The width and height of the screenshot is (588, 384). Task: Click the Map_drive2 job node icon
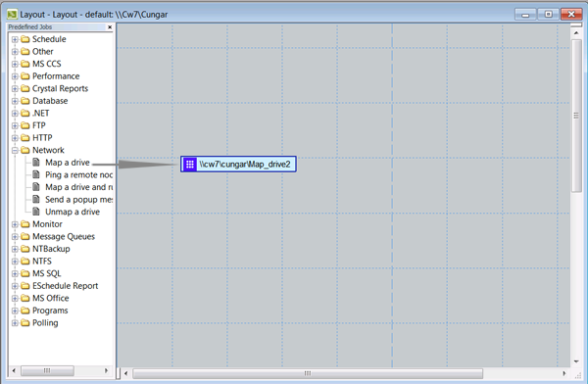(x=190, y=165)
